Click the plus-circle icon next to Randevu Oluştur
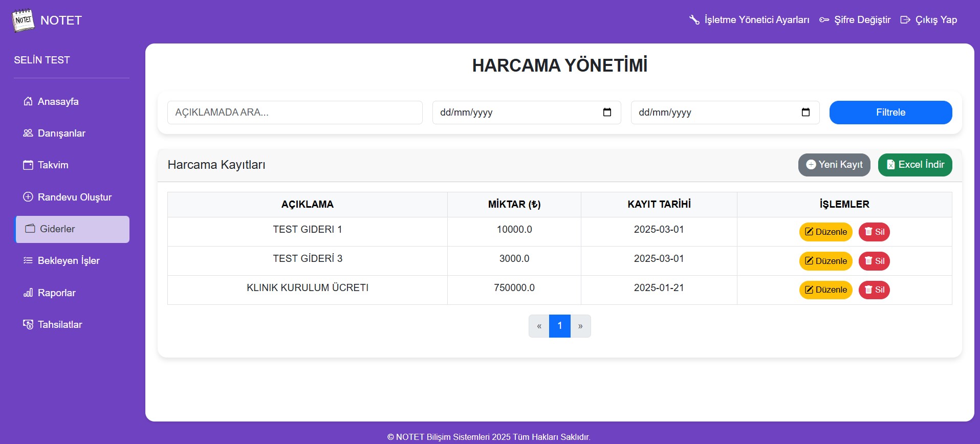Viewport: 980px width, 444px height. tap(28, 197)
